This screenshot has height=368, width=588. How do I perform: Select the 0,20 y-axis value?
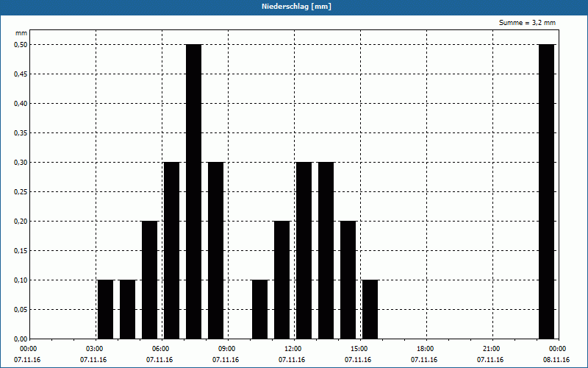click(x=21, y=222)
